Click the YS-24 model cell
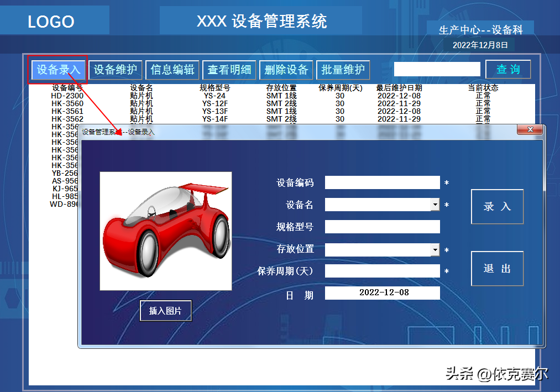 pos(214,96)
